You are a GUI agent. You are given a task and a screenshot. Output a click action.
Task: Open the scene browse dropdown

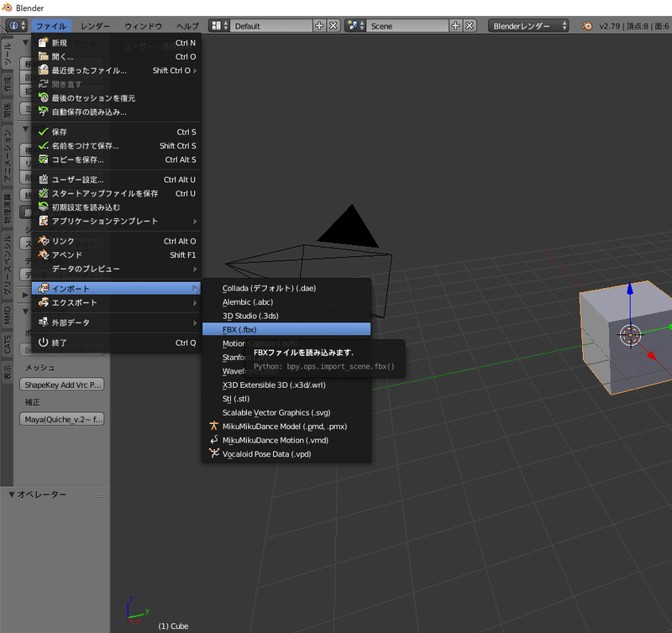(x=355, y=26)
